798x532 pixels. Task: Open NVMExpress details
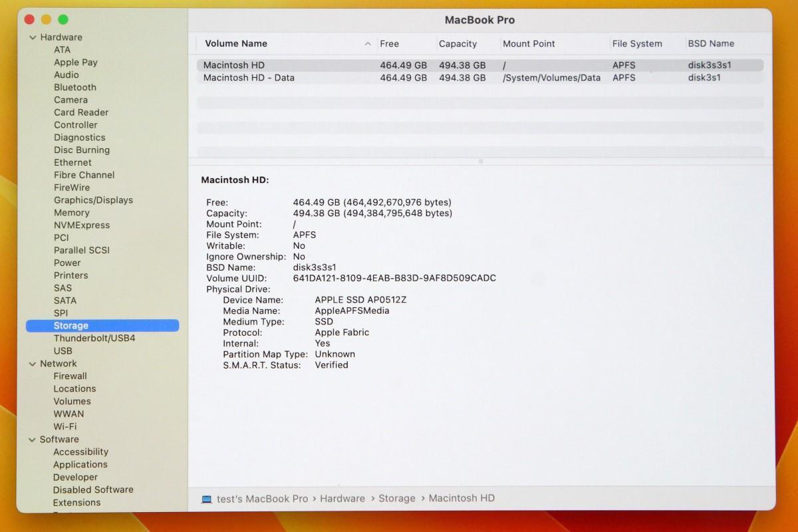point(82,225)
